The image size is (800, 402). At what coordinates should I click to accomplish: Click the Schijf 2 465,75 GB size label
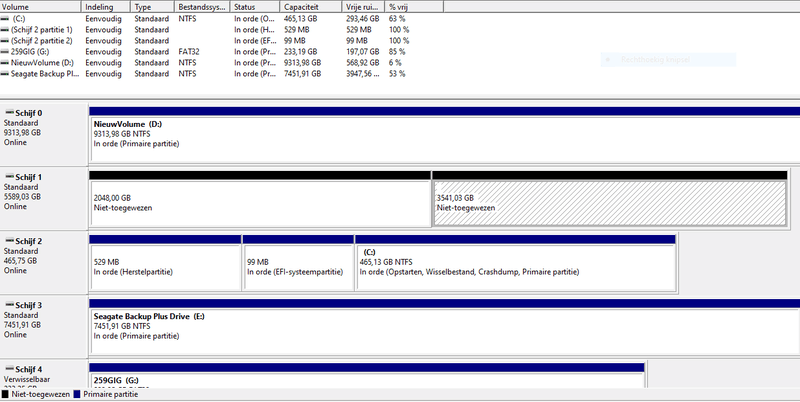pyautogui.click(x=20, y=261)
